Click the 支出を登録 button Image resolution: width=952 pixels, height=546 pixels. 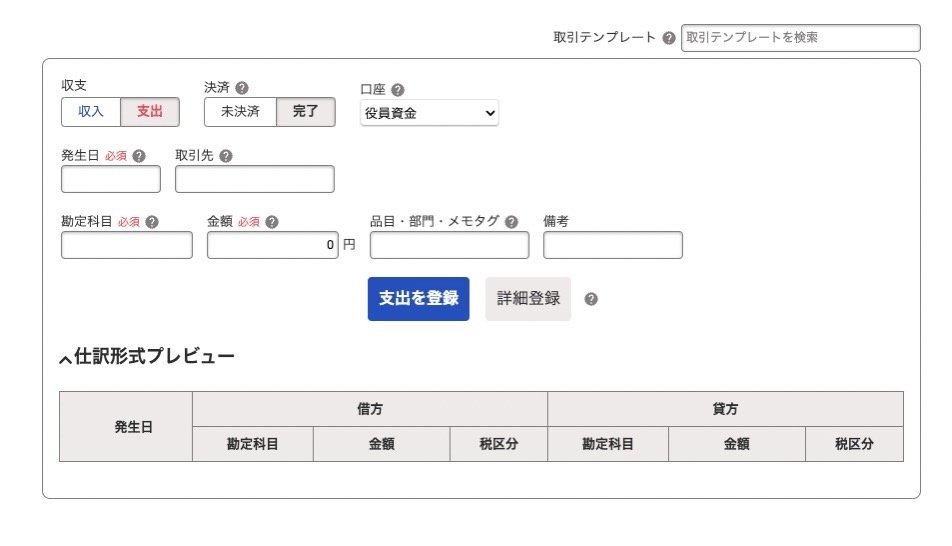(418, 299)
